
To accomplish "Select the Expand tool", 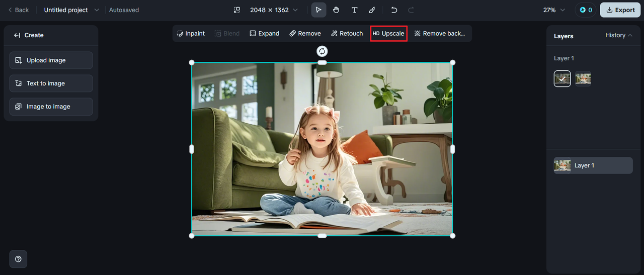I will (264, 34).
